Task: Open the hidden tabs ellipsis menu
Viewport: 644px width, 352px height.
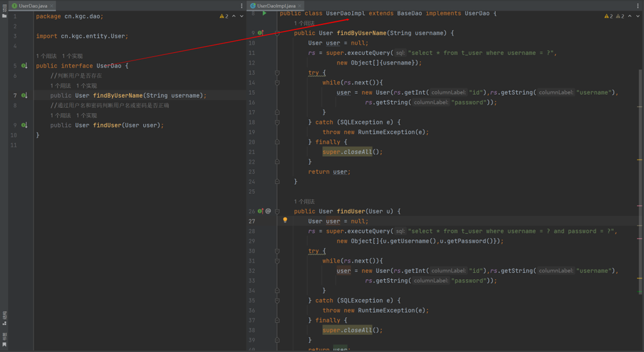Action: 241,5
